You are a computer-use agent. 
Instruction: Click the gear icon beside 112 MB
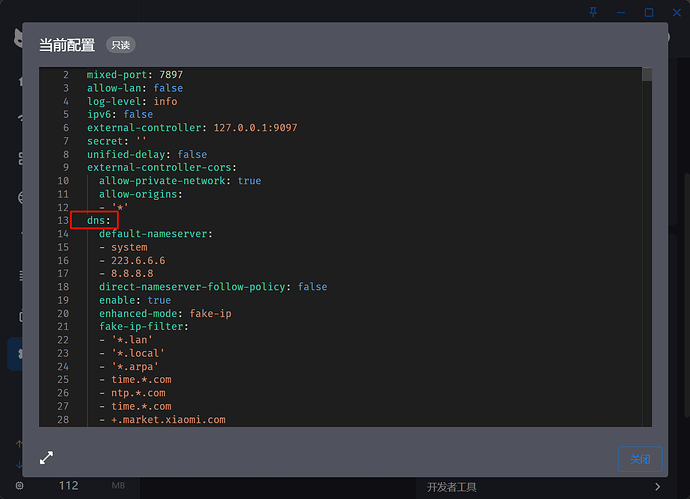pyautogui.click(x=19, y=485)
